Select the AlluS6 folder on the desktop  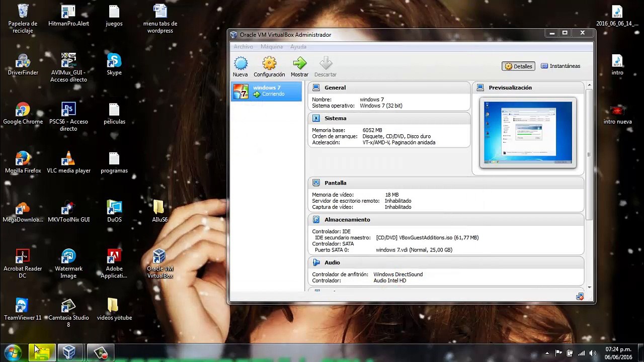click(x=158, y=207)
